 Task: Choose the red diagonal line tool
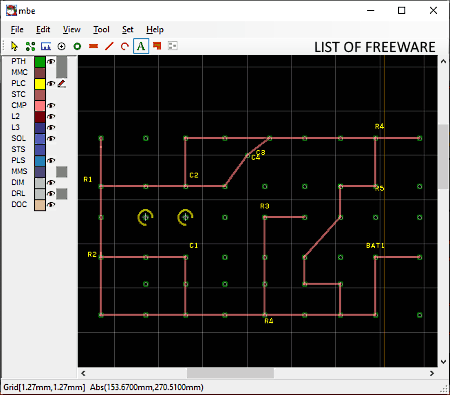(109, 46)
